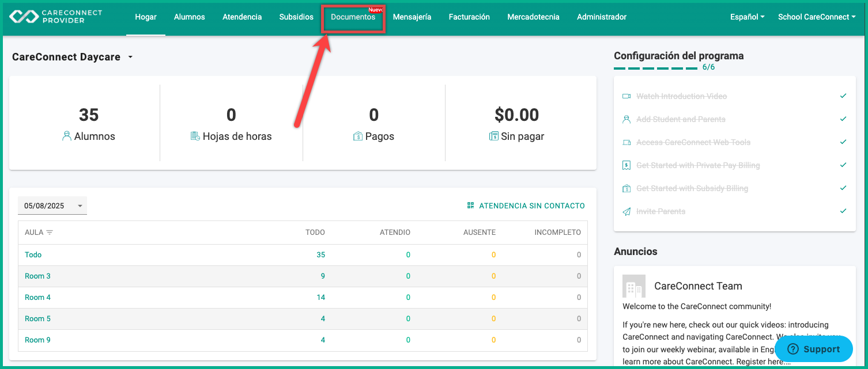Click the grid icon beside Atendencia sin contacto
This screenshot has width=868, height=369.
tap(470, 206)
